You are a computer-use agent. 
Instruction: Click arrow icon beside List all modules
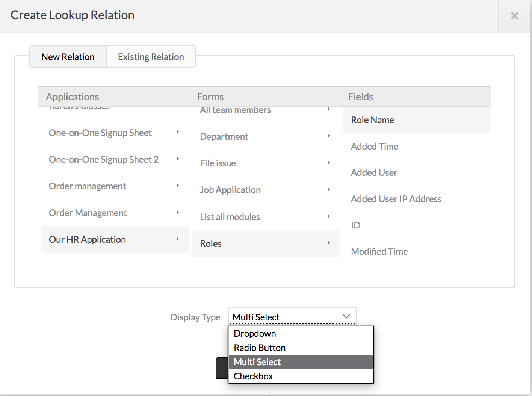[328, 216]
